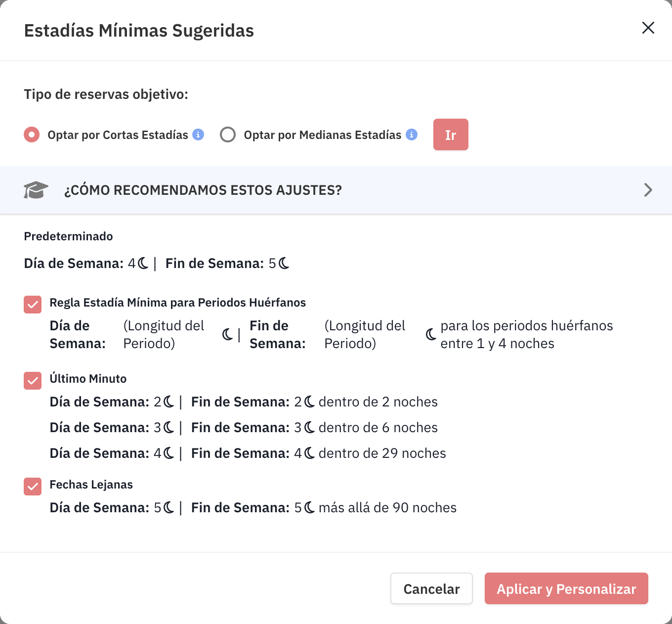The image size is (672, 624).
Task: Toggle the Último Minuto checkbox
Action: (x=33, y=381)
